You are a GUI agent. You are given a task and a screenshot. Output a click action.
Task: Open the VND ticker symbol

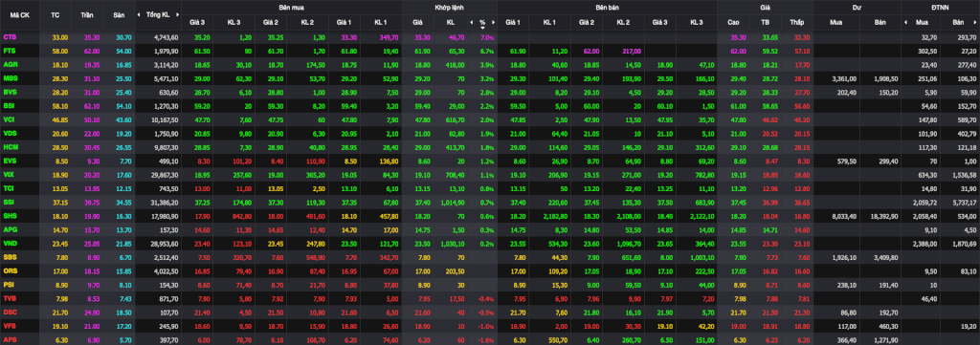coord(10,243)
